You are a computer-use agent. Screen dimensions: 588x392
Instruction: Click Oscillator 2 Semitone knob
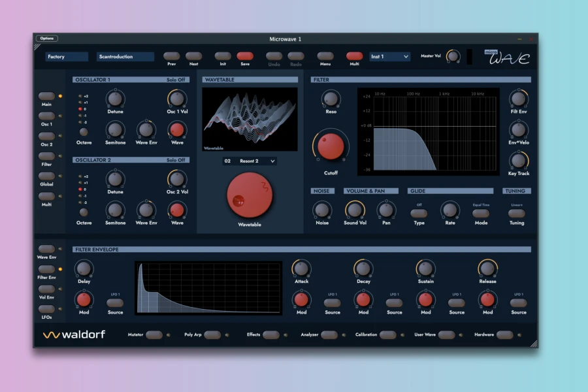(x=115, y=210)
